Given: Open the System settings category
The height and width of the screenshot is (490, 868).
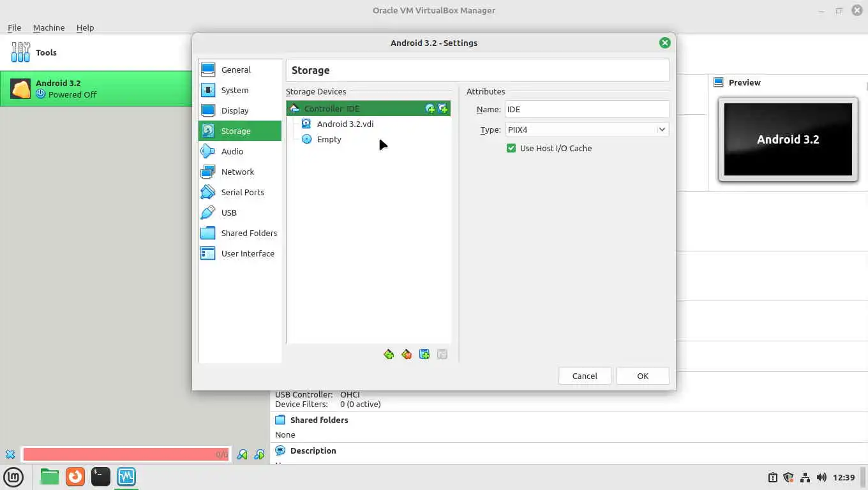Looking at the screenshot, I should click(239, 90).
